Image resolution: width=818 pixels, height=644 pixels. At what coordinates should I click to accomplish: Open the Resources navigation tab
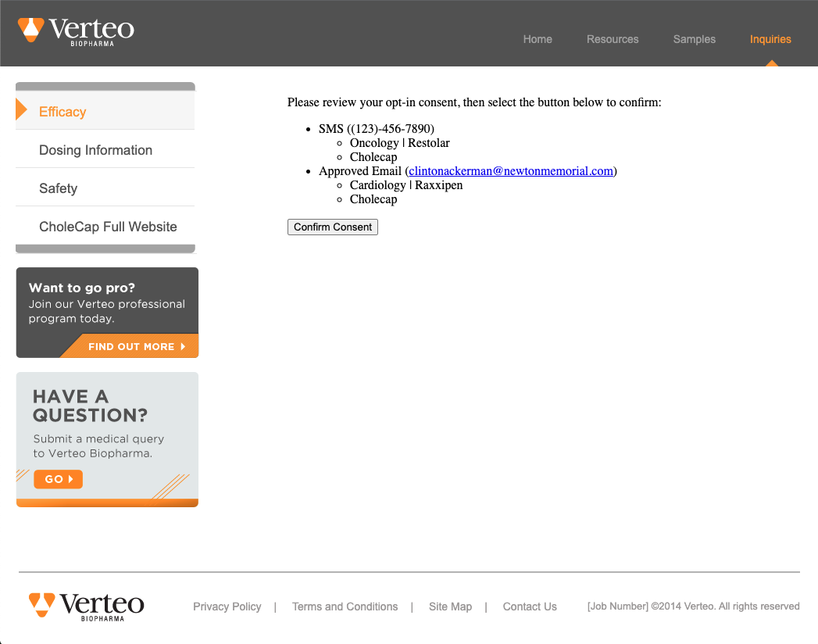pyautogui.click(x=613, y=39)
